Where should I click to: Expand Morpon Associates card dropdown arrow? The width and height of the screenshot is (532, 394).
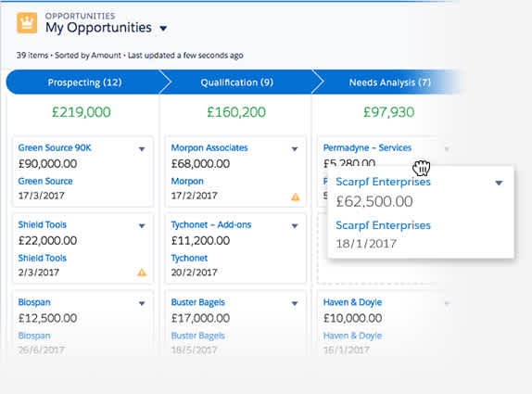(x=295, y=149)
